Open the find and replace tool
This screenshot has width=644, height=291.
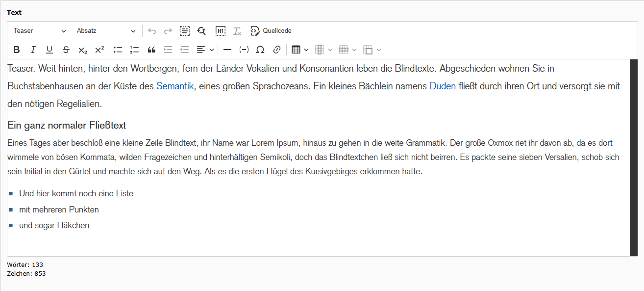201,30
